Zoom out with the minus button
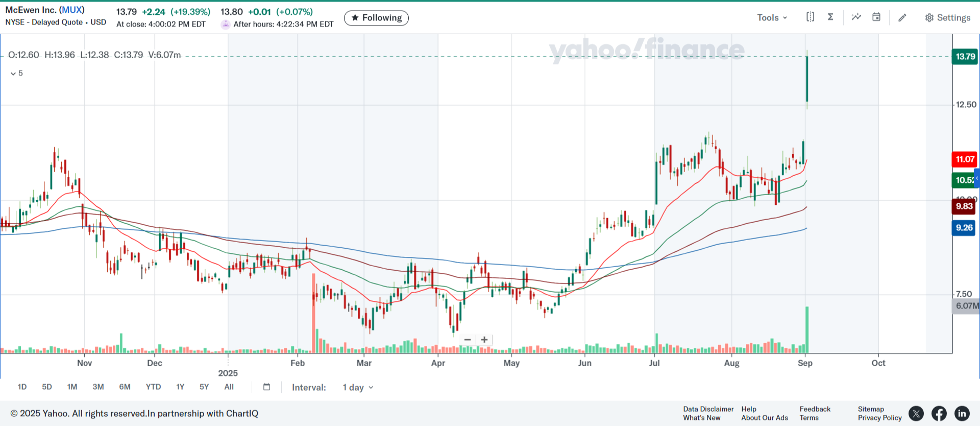The width and height of the screenshot is (980, 426). 468,340
